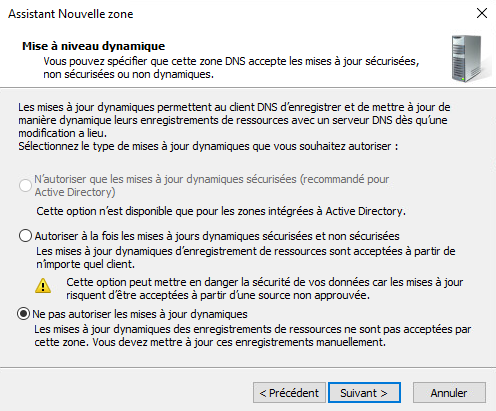Screen dimensions: 496x411
Task: Click the note about zones intégrées à Active Directory
Action: click(x=221, y=211)
